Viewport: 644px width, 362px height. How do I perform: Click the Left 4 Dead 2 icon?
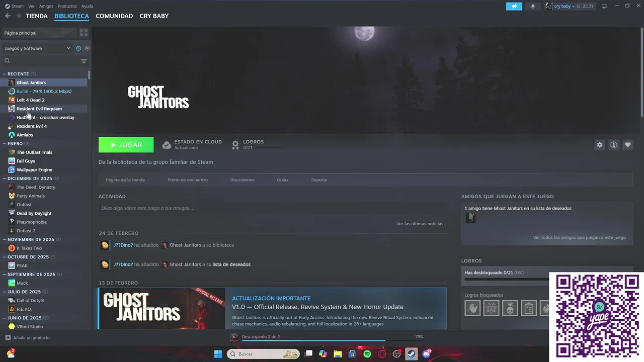12,100
